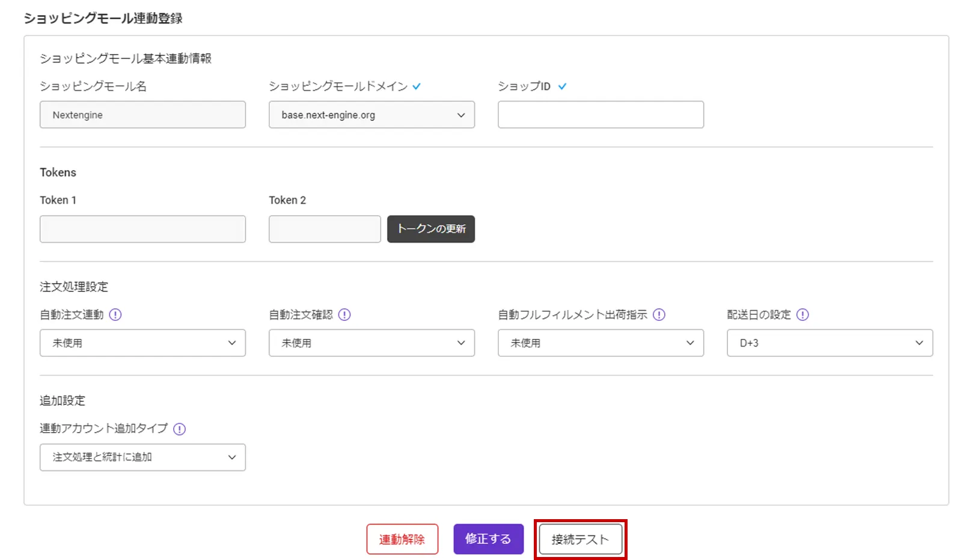
Task: Click the ショッピングモールドメイン field label
Action: 338,87
